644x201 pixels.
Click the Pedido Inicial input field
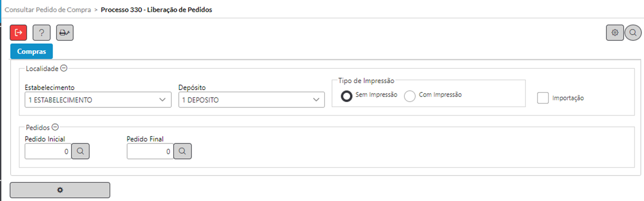coord(48,151)
